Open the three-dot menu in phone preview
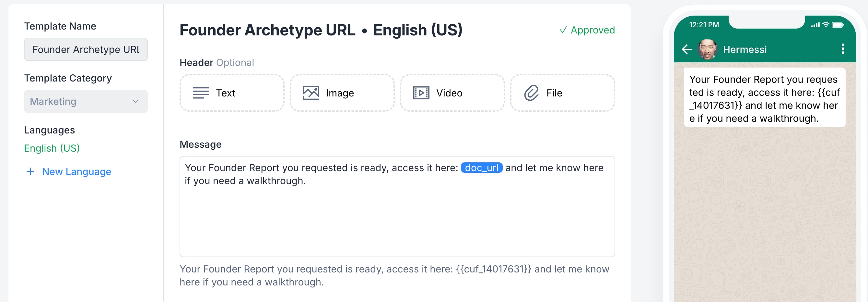 (x=843, y=49)
